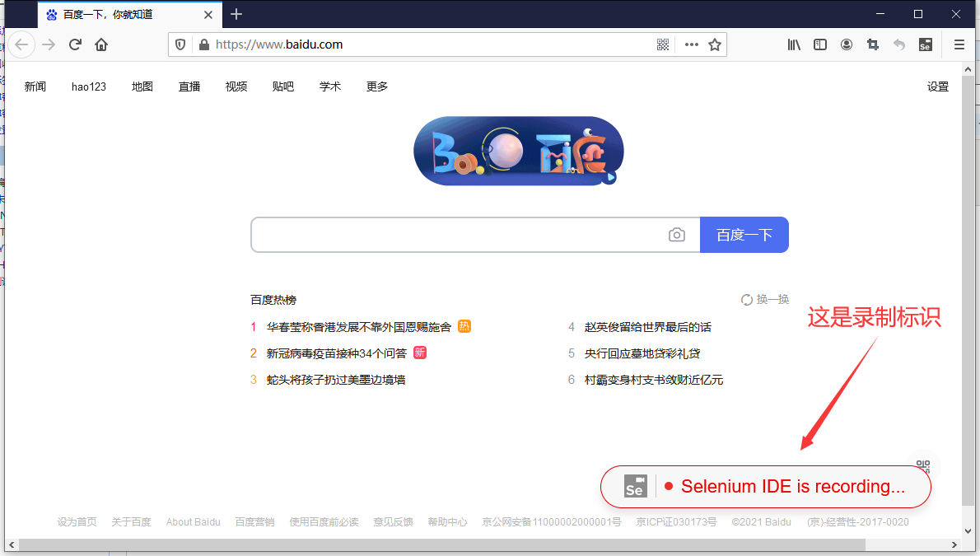980x556 pixels.
Task: Close the 百度一下 tab
Action: coord(208,14)
